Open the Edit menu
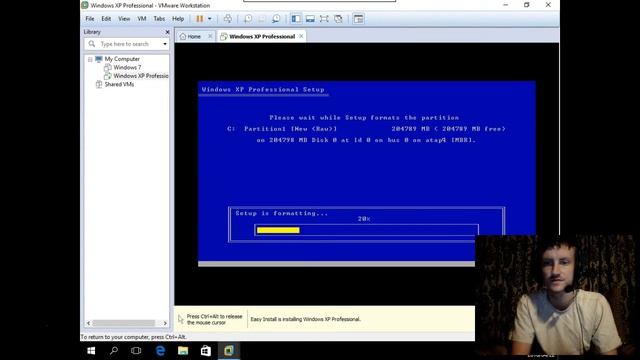 [106, 19]
